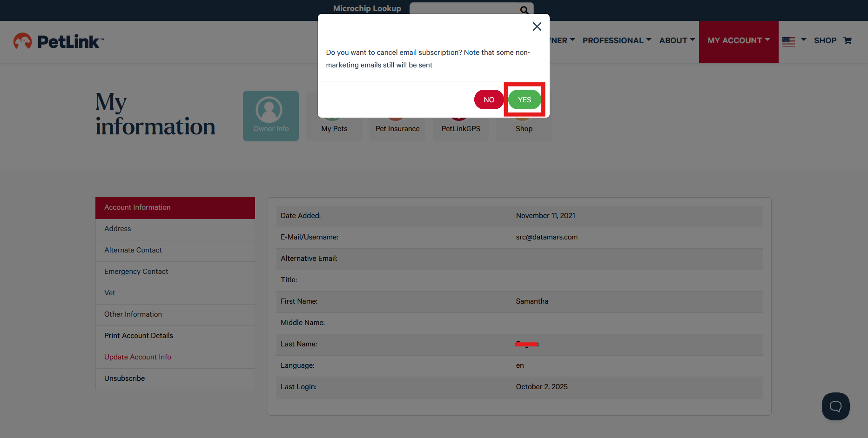Screen dimensions: 868x438
Task: Click Unsubscribe in the sidebar
Action: [x=175, y=379]
